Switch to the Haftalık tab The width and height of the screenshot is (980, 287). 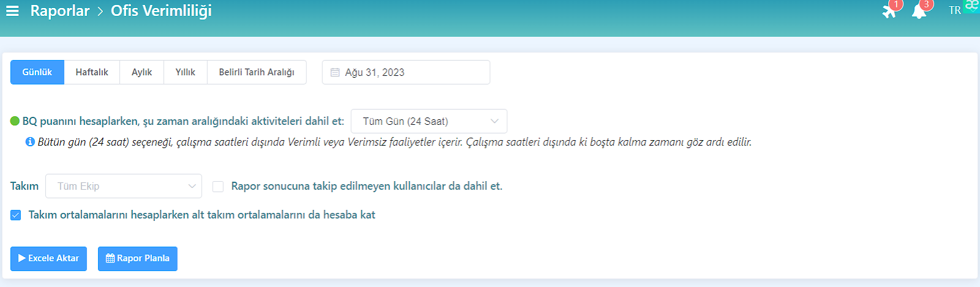(x=92, y=72)
